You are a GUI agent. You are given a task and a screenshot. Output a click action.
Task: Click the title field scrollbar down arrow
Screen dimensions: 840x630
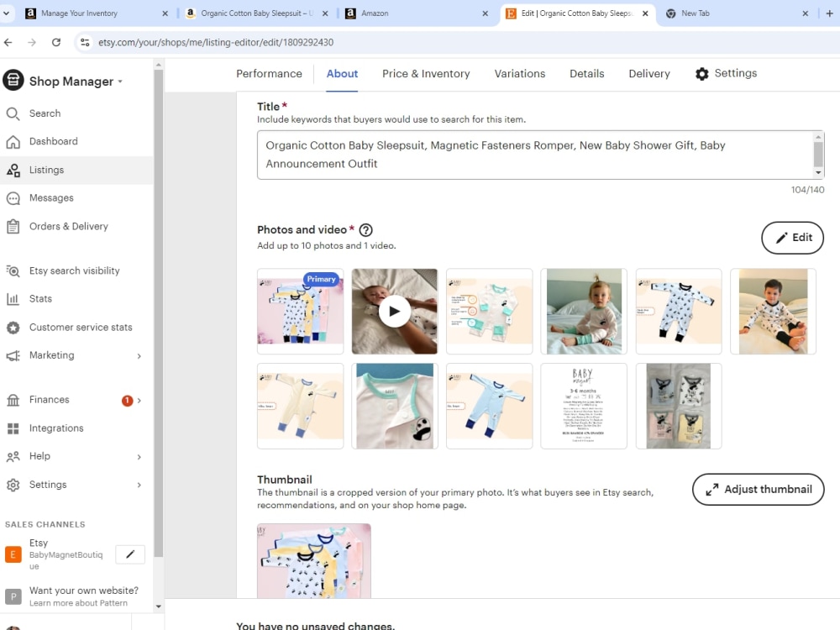818,172
